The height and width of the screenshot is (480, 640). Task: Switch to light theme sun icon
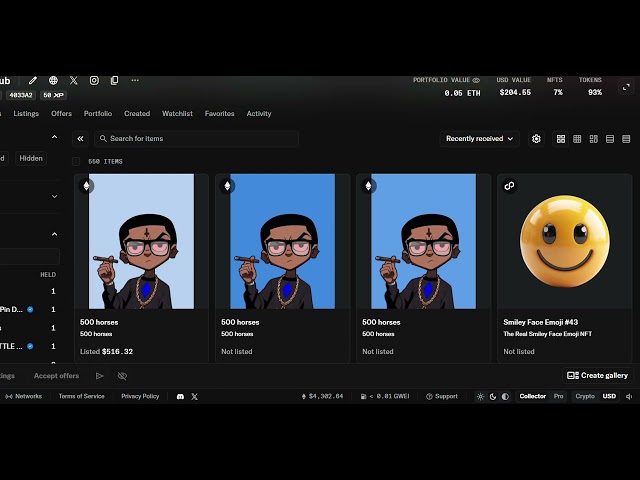pyautogui.click(x=480, y=397)
